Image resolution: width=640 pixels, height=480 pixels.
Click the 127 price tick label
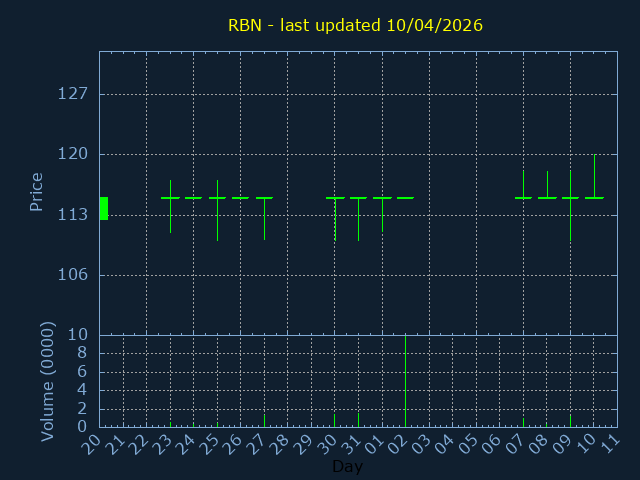pos(74,94)
